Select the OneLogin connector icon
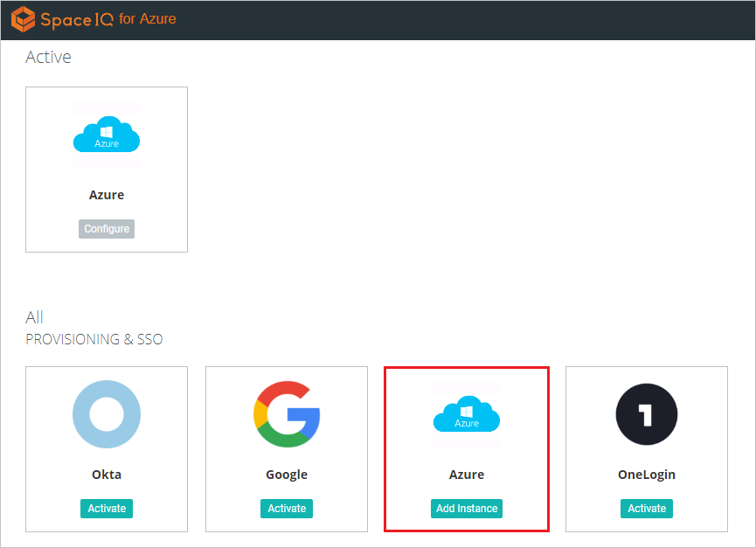This screenshot has height=548, width=756. 646,414
